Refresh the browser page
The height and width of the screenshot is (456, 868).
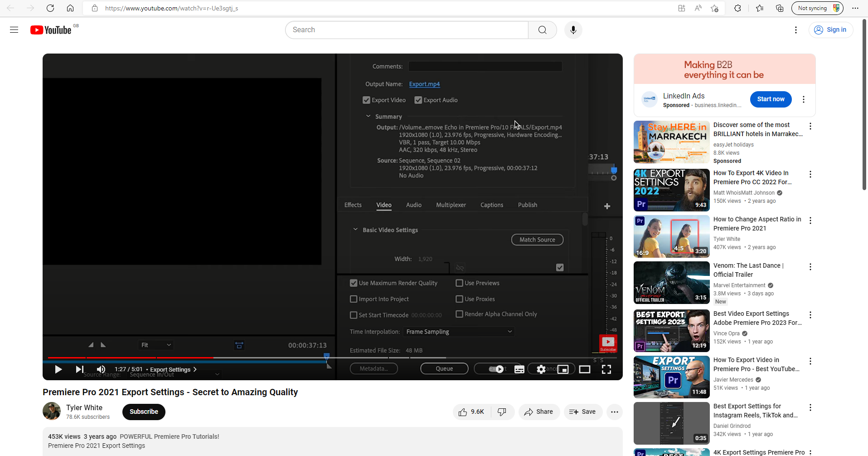pyautogui.click(x=50, y=8)
